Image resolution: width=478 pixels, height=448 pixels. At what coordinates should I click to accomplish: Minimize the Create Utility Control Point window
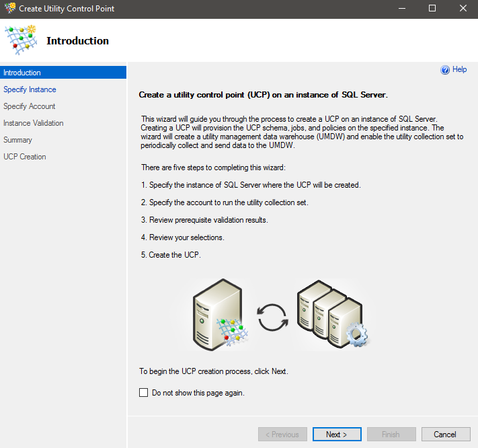point(402,9)
